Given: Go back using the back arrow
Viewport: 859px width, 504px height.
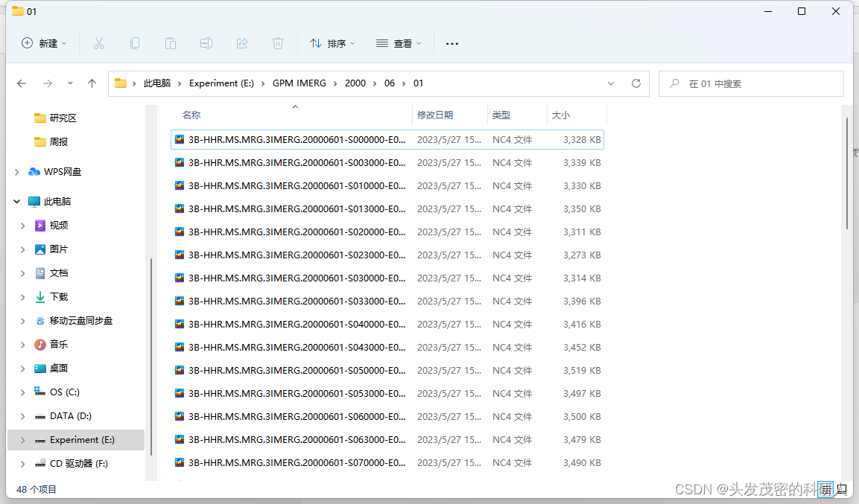Looking at the screenshot, I should 21,83.
